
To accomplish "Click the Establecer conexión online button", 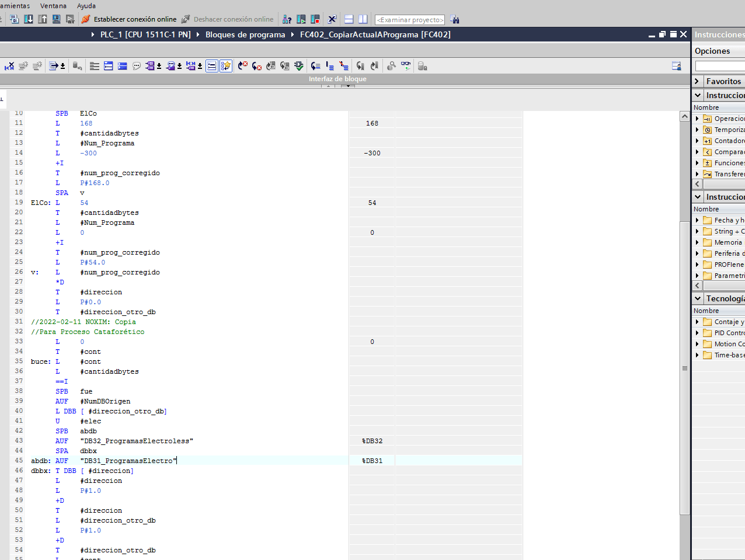I will coord(129,19).
